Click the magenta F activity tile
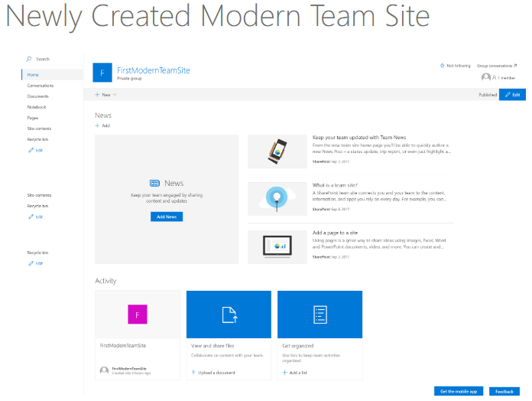The width and height of the screenshot is (532, 401). click(138, 315)
